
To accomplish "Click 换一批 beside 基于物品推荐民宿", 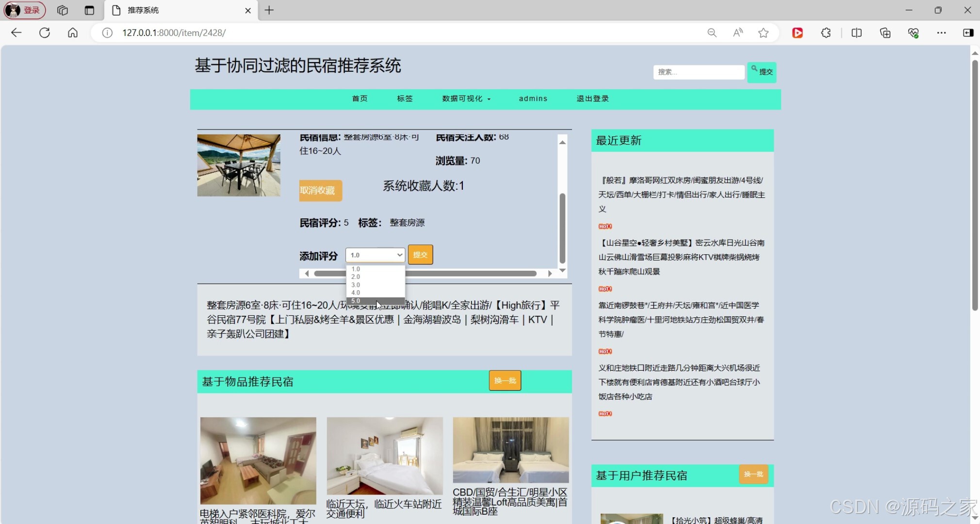I will click(x=504, y=381).
